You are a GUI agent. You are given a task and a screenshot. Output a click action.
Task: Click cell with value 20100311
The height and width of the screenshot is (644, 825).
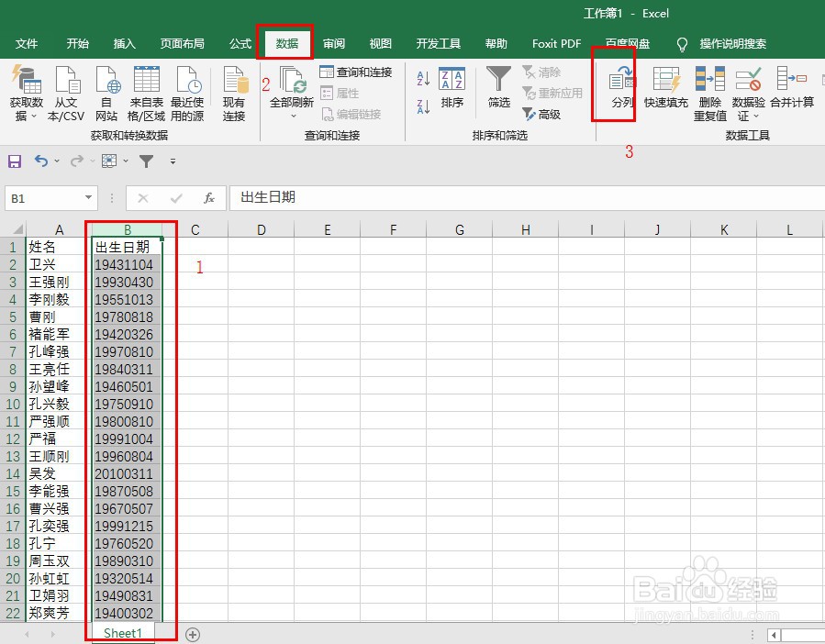(127, 473)
